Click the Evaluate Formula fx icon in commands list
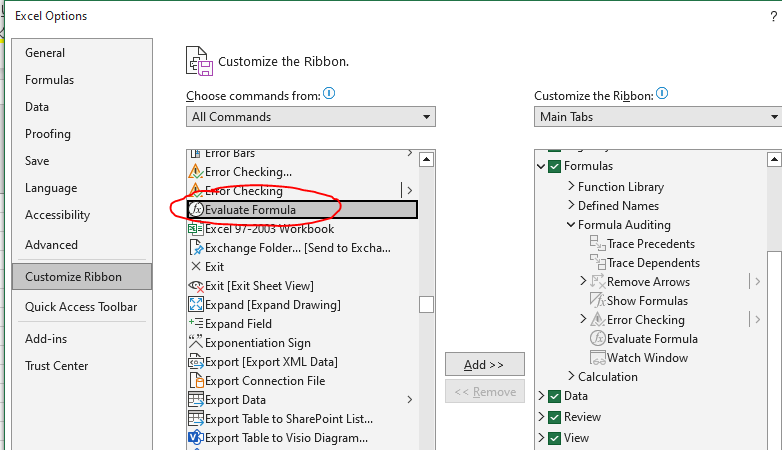The width and height of the screenshot is (782, 450). [x=196, y=210]
